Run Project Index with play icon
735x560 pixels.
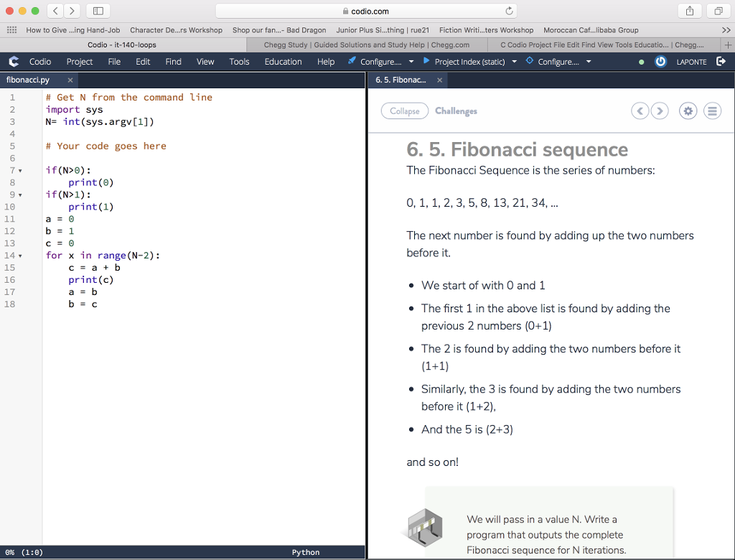point(426,60)
